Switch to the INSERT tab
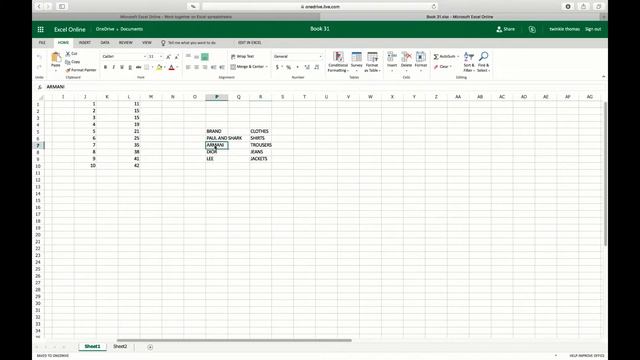This screenshot has height=360, width=640. pyautogui.click(x=84, y=42)
